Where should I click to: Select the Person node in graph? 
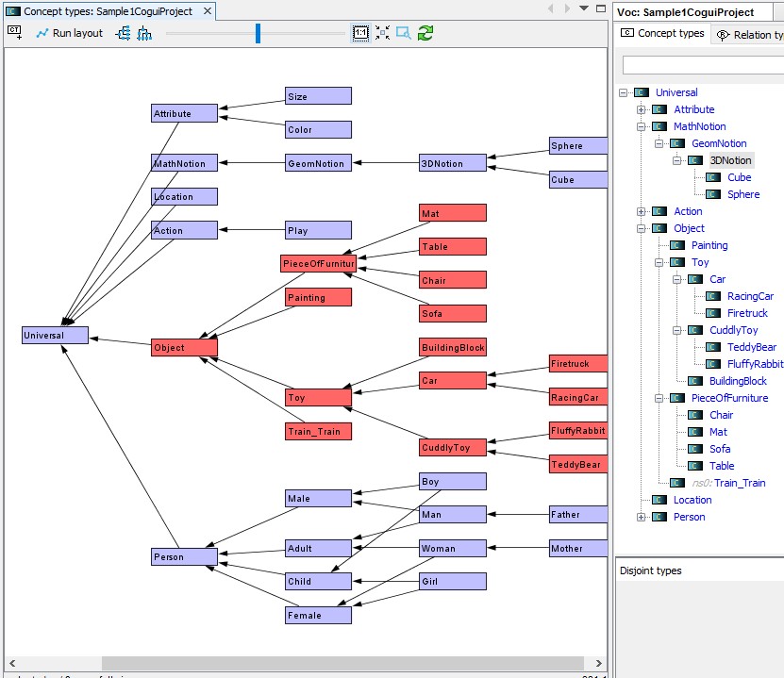click(x=184, y=556)
